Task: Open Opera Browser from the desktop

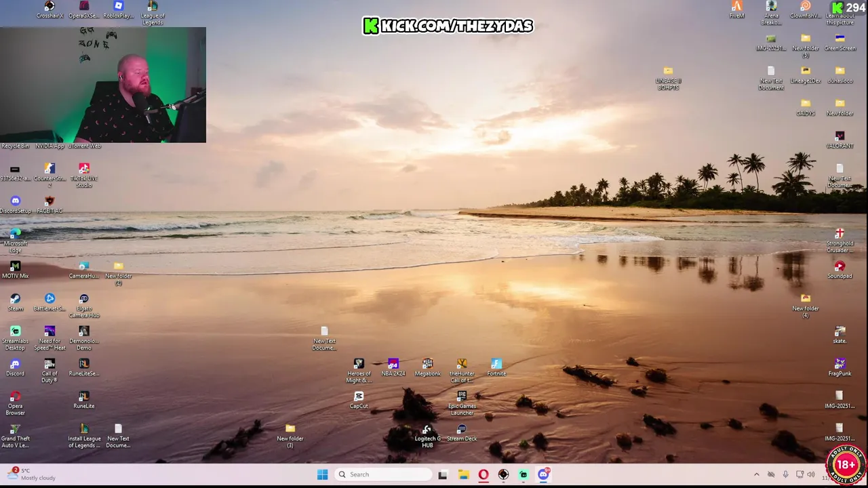Action: [15, 403]
